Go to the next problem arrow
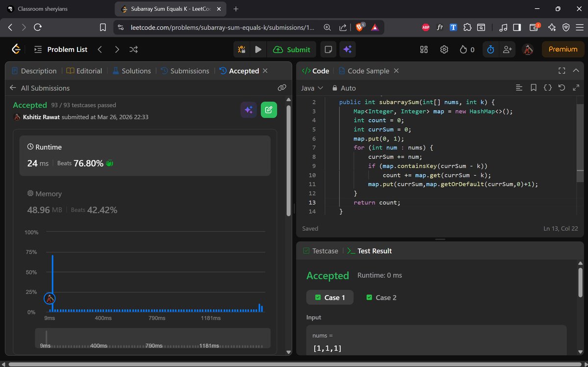 coord(117,49)
